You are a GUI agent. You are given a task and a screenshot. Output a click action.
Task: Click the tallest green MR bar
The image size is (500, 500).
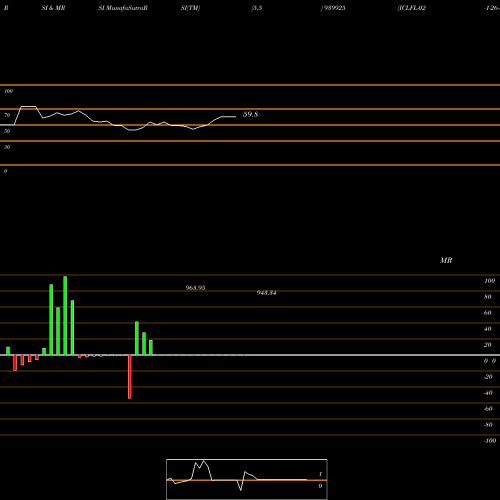click(x=65, y=315)
